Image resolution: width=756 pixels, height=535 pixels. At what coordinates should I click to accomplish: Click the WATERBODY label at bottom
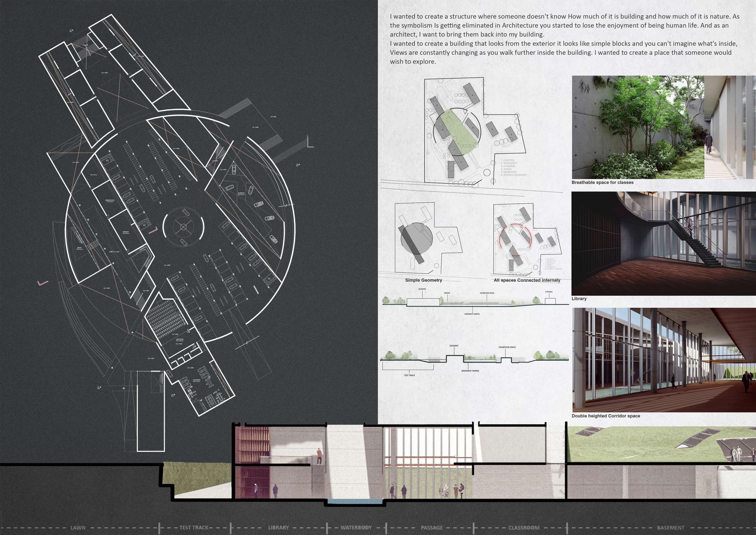click(x=356, y=527)
